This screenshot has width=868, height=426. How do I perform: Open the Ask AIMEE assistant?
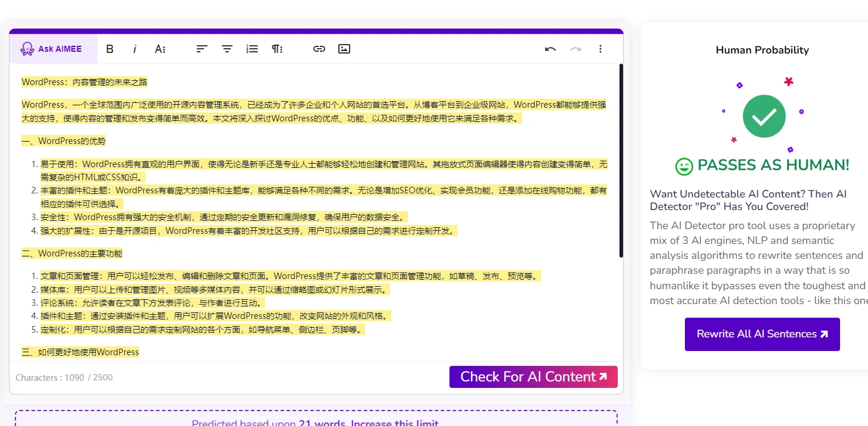pos(54,49)
